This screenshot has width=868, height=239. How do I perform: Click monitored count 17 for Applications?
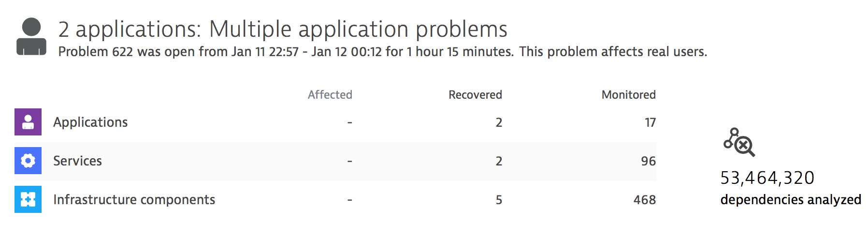pyautogui.click(x=650, y=122)
